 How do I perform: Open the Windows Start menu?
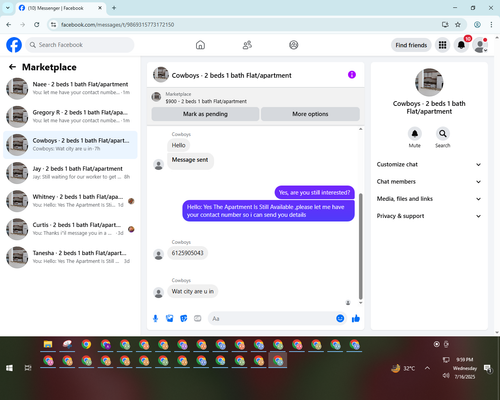(9, 368)
